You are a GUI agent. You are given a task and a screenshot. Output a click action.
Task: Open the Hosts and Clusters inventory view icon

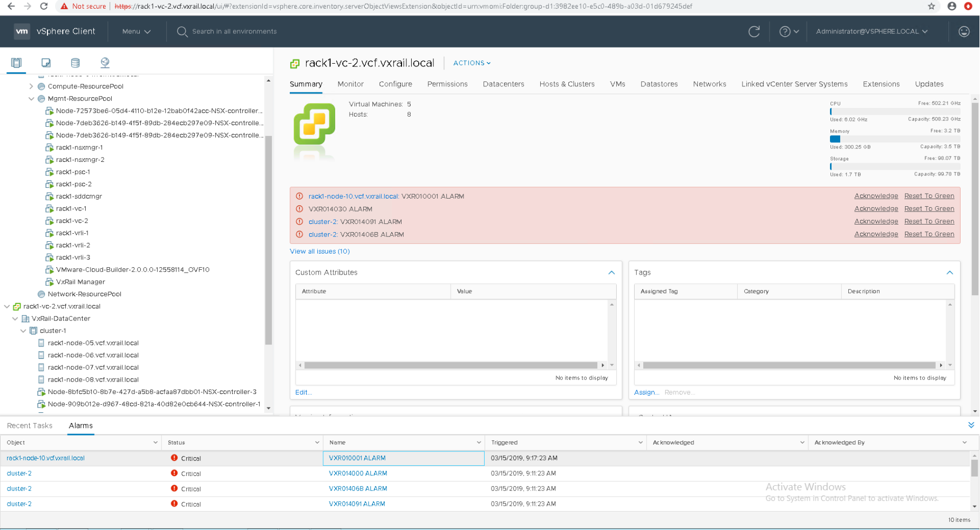click(x=16, y=63)
